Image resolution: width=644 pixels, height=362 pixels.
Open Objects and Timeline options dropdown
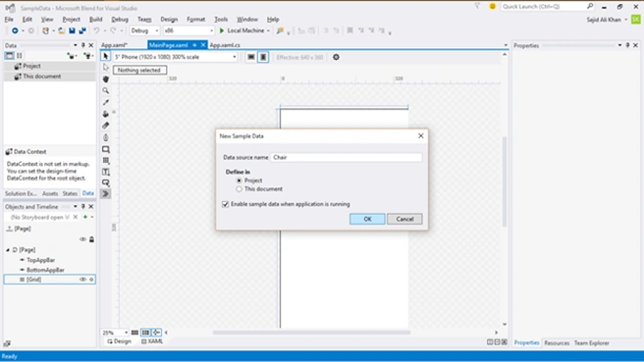(x=76, y=206)
